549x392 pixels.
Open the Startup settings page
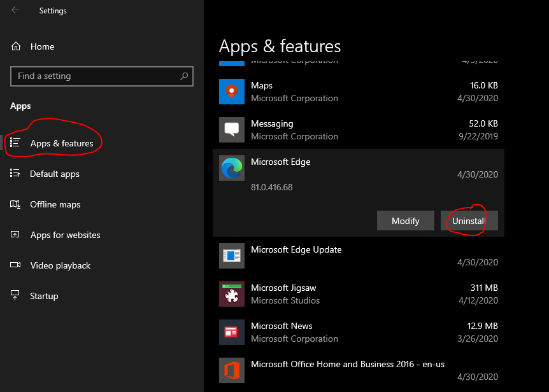click(102, 296)
